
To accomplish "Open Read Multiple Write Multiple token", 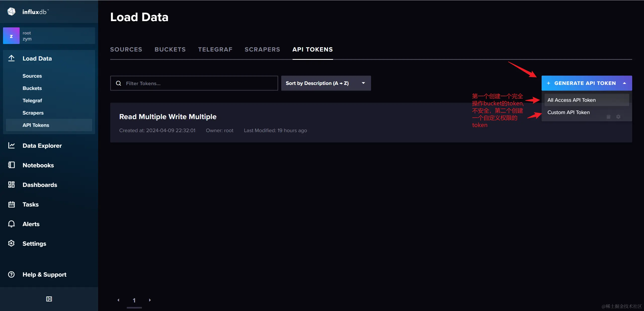I will click(168, 117).
